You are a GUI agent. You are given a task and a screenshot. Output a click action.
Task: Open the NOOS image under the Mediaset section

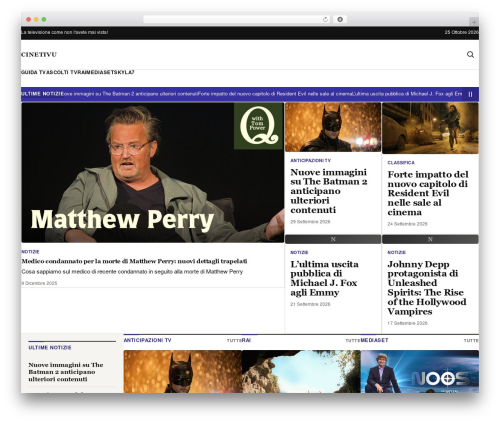[x=420, y=371]
